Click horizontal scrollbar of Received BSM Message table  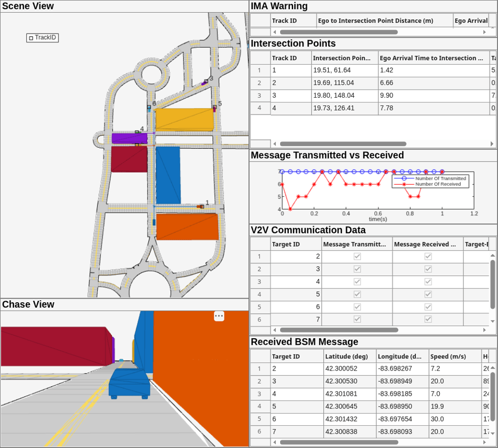(339, 442)
